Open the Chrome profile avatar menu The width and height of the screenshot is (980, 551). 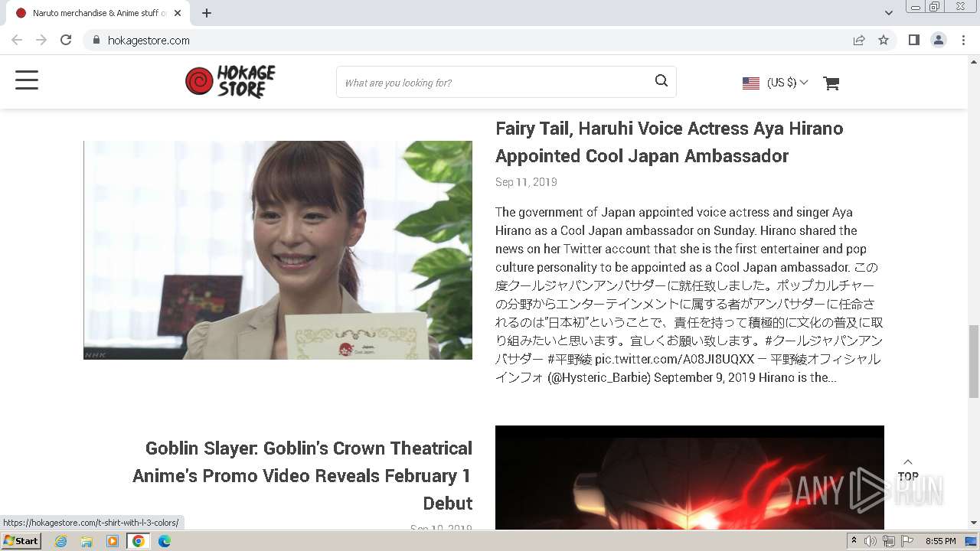(x=939, y=40)
